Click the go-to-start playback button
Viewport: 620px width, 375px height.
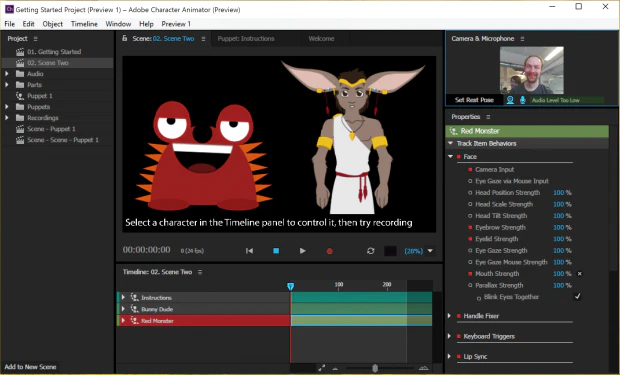(249, 251)
